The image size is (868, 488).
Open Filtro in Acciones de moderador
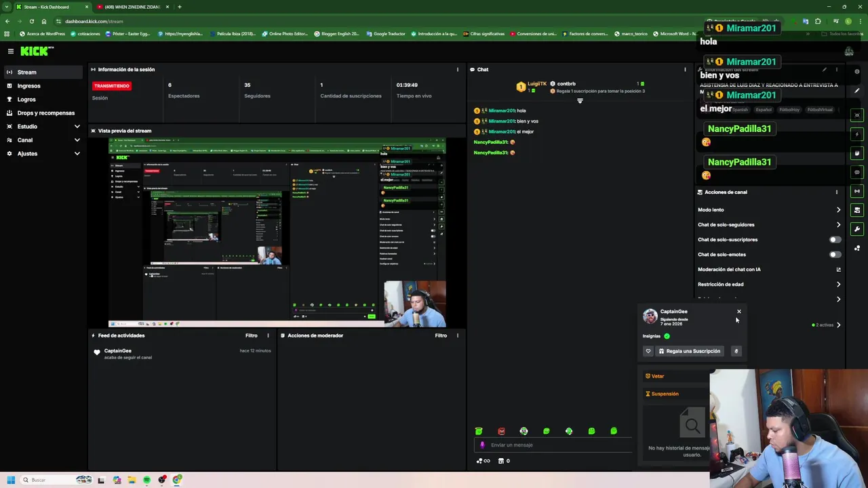pyautogui.click(x=441, y=335)
